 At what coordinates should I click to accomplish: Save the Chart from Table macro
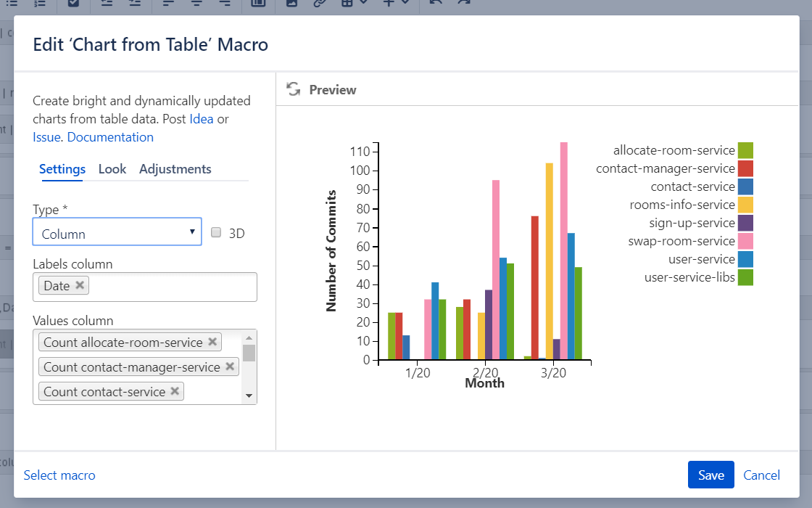coord(710,475)
